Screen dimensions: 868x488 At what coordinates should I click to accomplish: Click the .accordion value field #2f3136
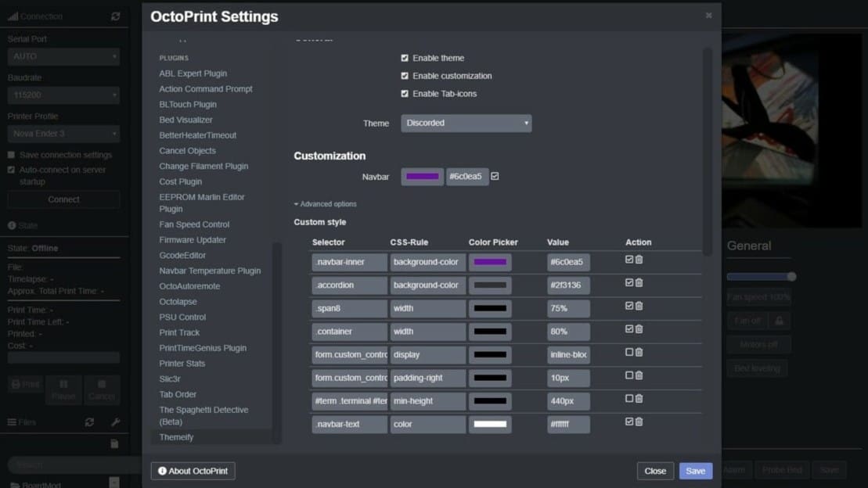click(x=568, y=285)
